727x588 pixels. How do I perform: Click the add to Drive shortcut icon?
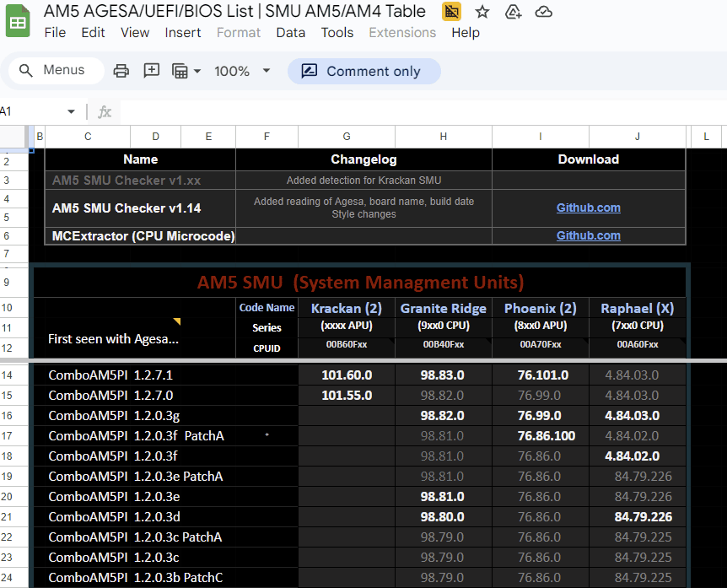514,12
